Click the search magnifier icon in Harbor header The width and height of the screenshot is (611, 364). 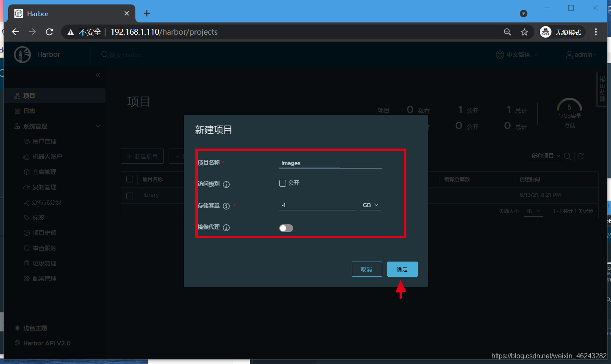(x=105, y=55)
